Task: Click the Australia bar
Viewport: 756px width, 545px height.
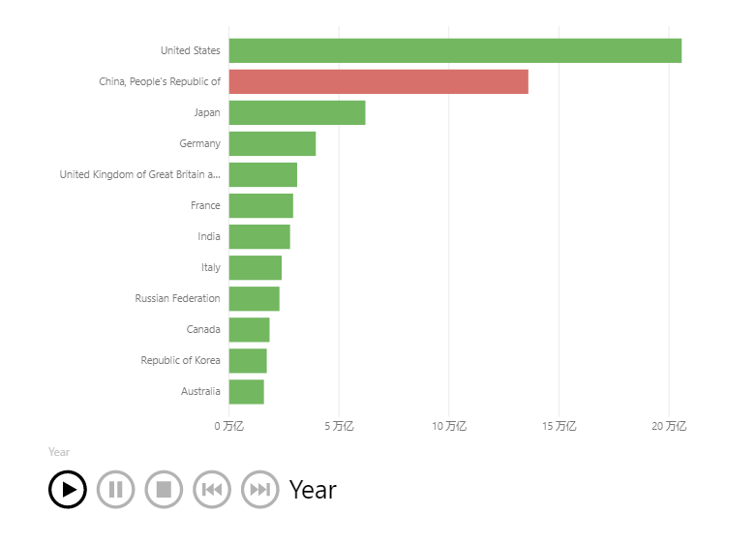Action: point(247,391)
